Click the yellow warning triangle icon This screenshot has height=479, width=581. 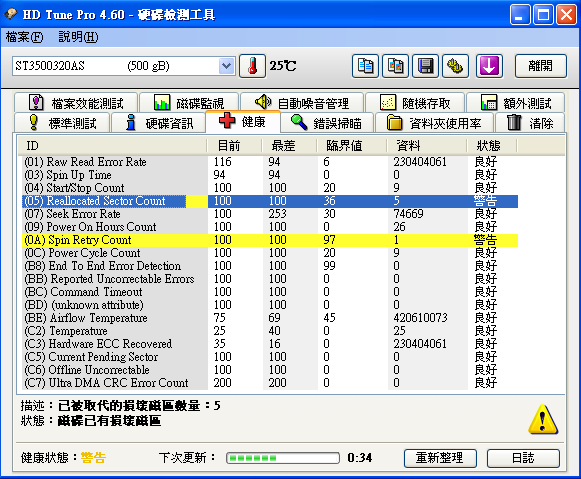pos(543,419)
